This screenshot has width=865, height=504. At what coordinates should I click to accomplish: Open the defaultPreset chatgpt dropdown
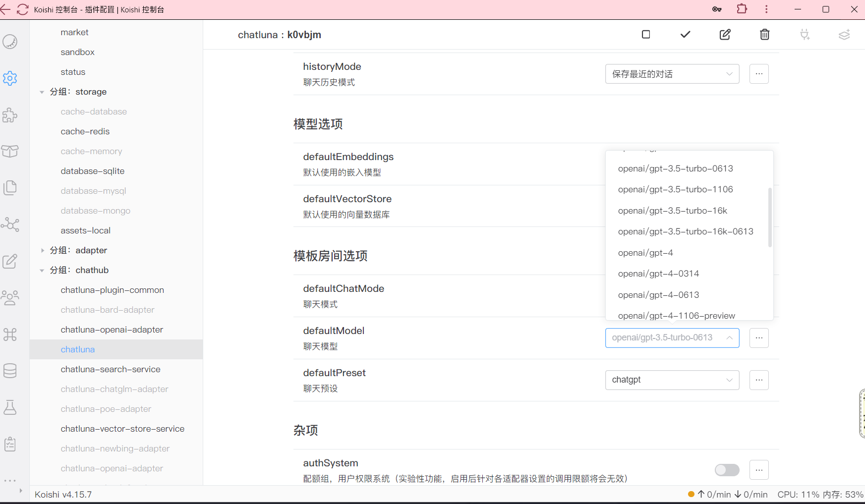pyautogui.click(x=672, y=380)
